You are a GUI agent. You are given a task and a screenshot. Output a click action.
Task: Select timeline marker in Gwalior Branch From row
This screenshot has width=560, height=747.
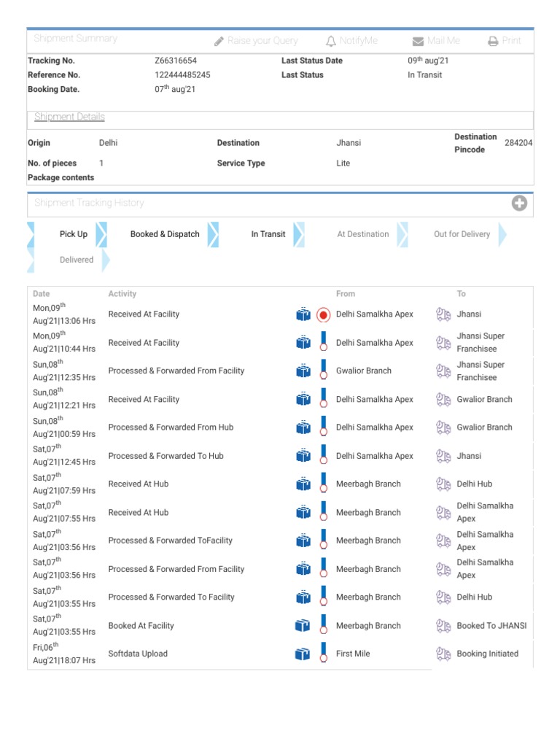coord(324,371)
